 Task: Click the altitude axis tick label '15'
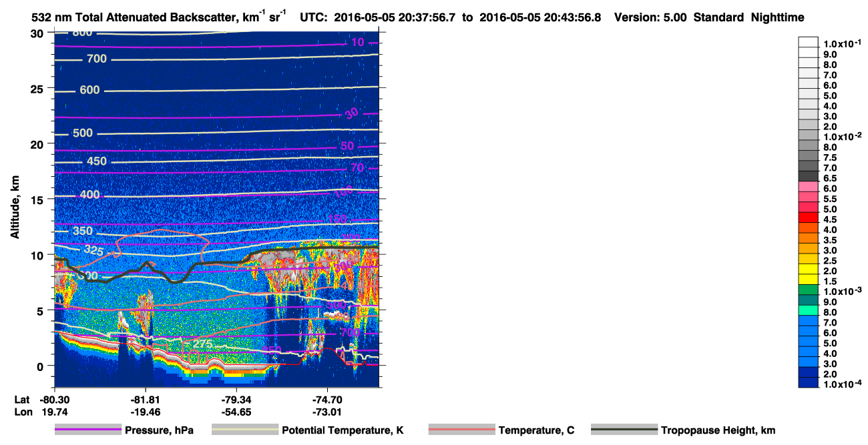point(37,199)
